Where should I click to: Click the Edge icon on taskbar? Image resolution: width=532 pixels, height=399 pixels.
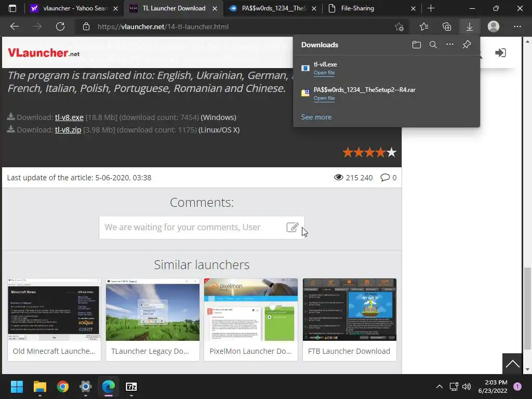(x=109, y=387)
